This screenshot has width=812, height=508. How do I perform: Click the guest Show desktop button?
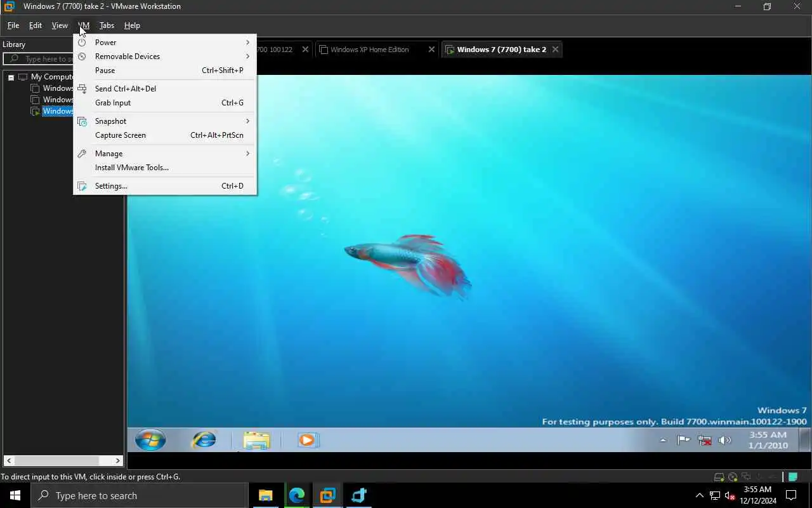[804, 439]
